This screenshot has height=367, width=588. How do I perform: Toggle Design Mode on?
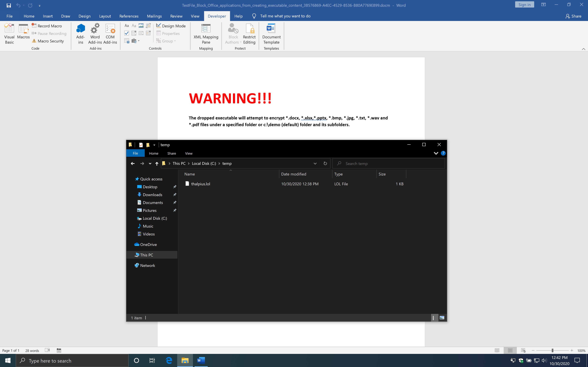pos(171,26)
